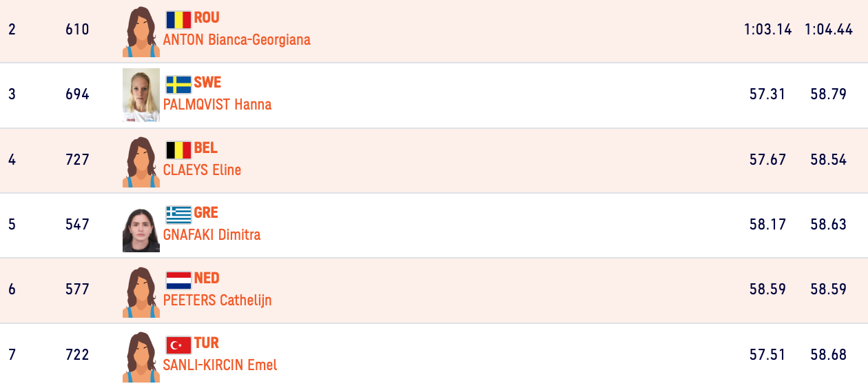Image resolution: width=868 pixels, height=386 pixels.
Task: Click the Netherlands flag icon
Action: (178, 280)
